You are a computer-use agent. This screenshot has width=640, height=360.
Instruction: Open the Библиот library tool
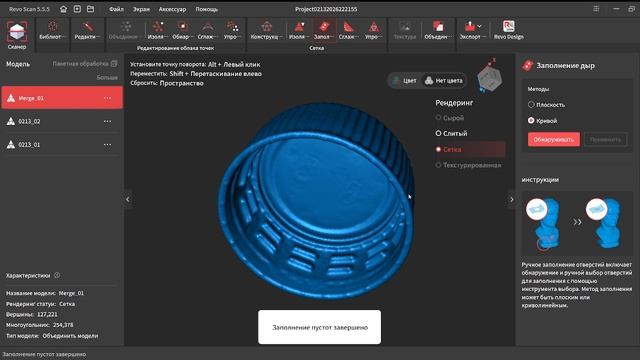[53, 31]
